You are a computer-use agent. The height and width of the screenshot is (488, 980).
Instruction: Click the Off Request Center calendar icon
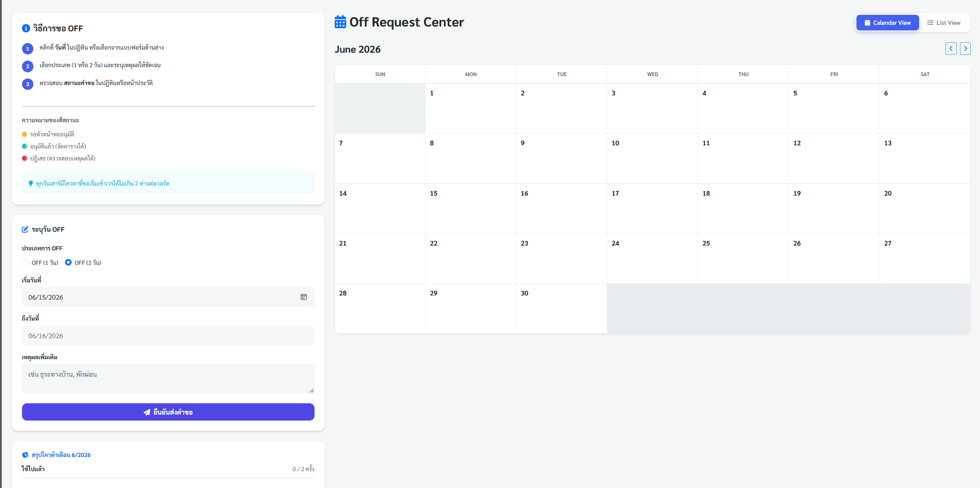coord(340,22)
